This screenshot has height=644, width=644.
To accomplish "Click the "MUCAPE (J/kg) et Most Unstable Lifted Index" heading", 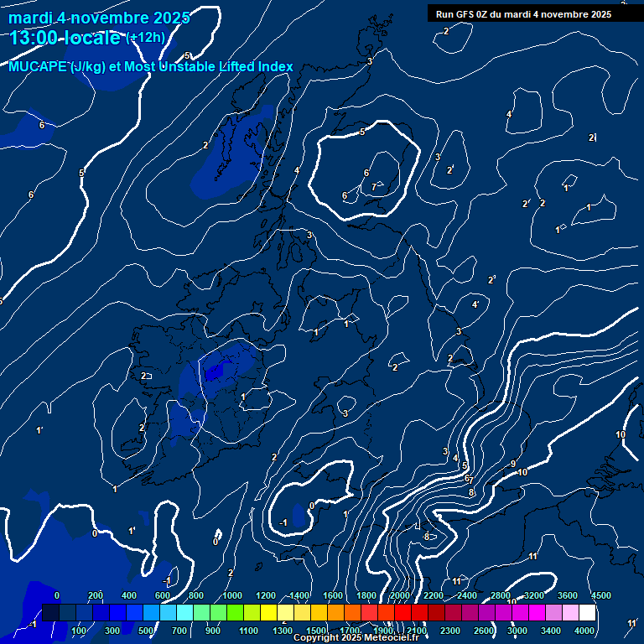I will pyautogui.click(x=151, y=66).
